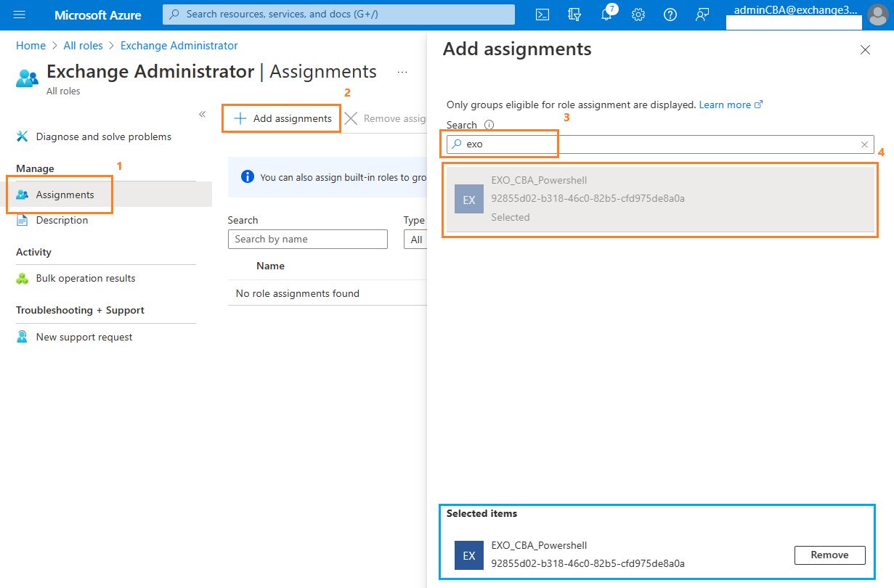Clear the exo search text with the X
894x588 pixels.
(x=864, y=144)
